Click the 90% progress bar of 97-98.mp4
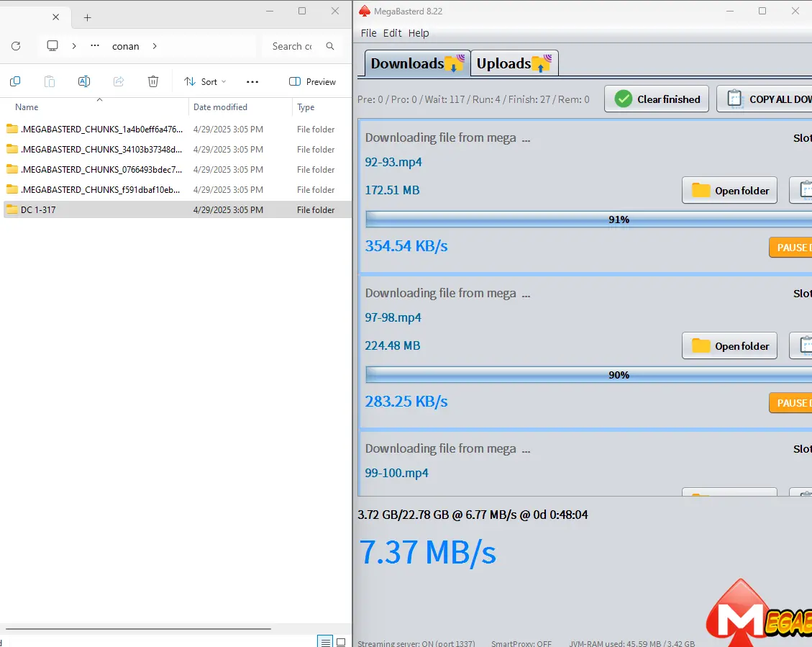Viewport: 812px width, 647px height. pyautogui.click(x=589, y=375)
